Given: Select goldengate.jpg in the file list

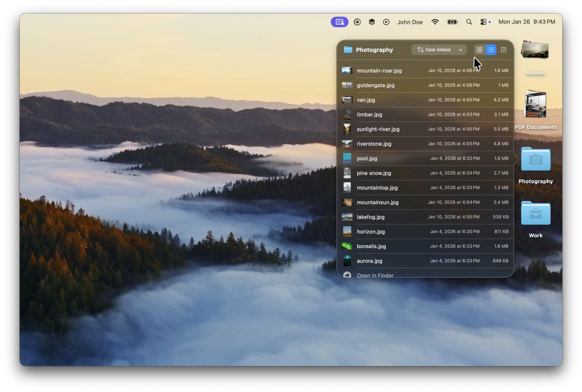Looking at the screenshot, I should [x=375, y=85].
